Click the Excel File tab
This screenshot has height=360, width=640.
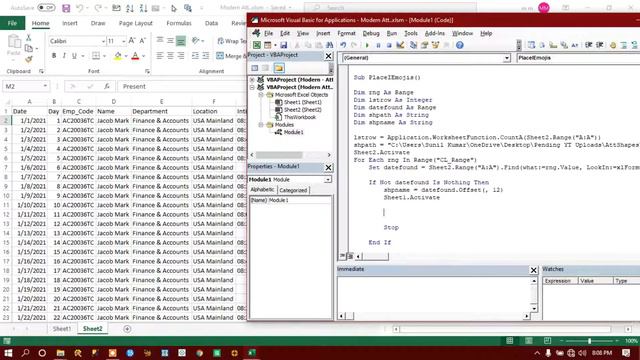12,23
